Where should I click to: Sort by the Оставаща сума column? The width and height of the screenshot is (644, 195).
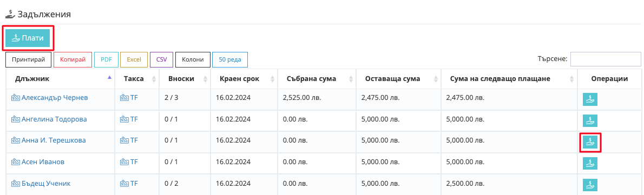398,79
